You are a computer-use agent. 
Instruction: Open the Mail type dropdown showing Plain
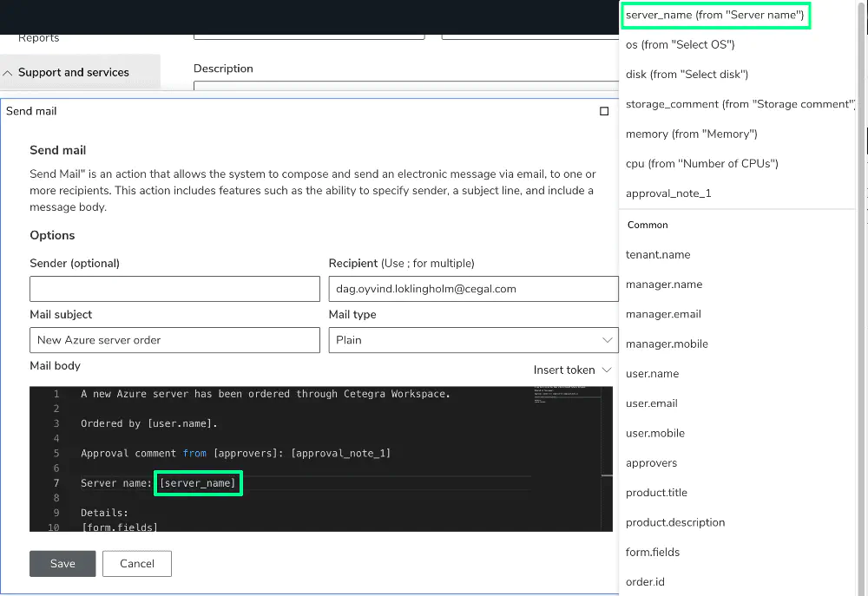[473, 340]
